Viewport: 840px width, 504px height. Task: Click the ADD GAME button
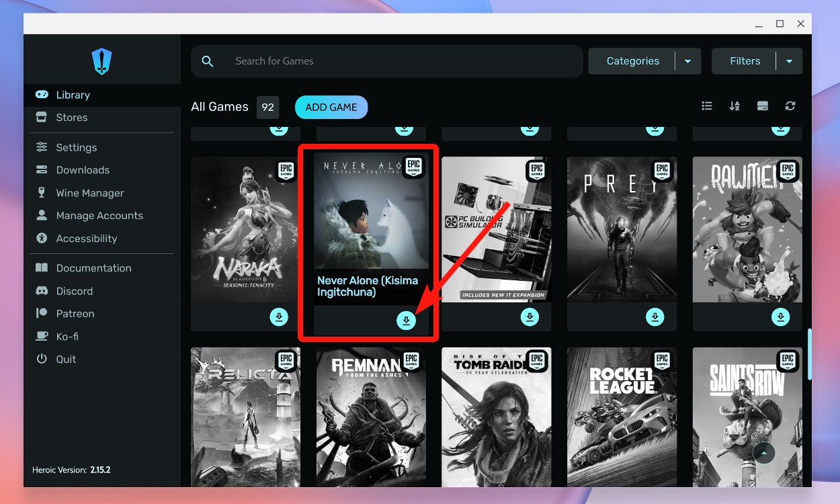click(x=331, y=107)
